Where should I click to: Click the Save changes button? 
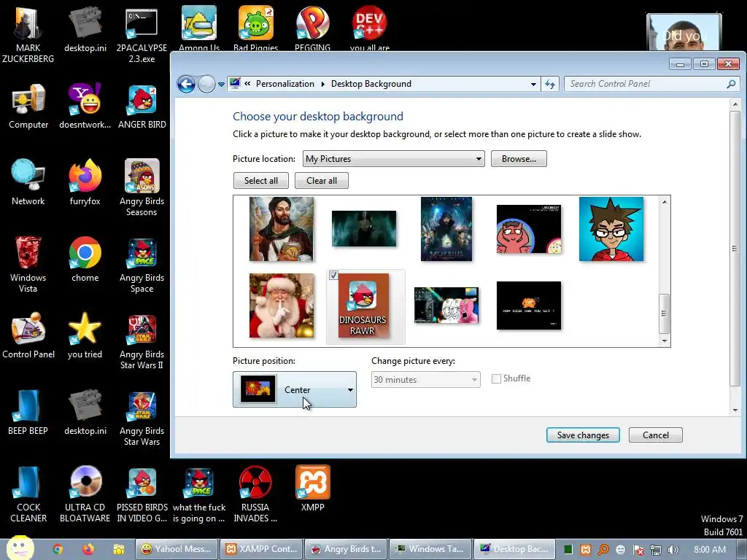tap(583, 435)
